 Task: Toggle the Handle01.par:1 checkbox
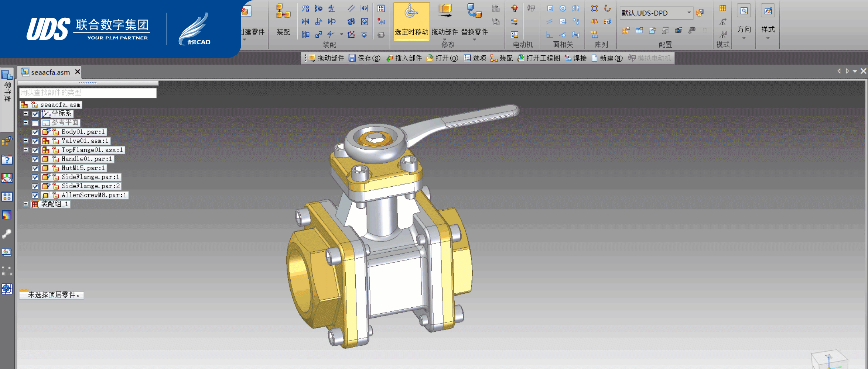coord(35,159)
